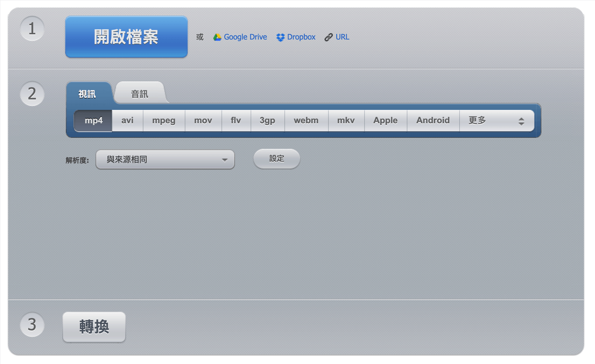Select the 3gp format
The width and height of the screenshot is (595, 364).
tap(268, 120)
